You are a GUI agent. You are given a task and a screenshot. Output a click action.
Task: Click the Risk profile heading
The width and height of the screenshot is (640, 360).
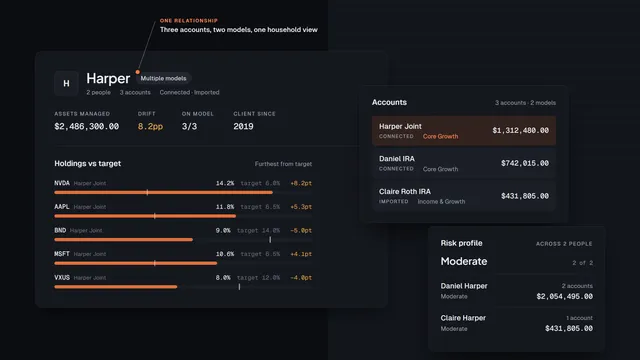(461, 243)
